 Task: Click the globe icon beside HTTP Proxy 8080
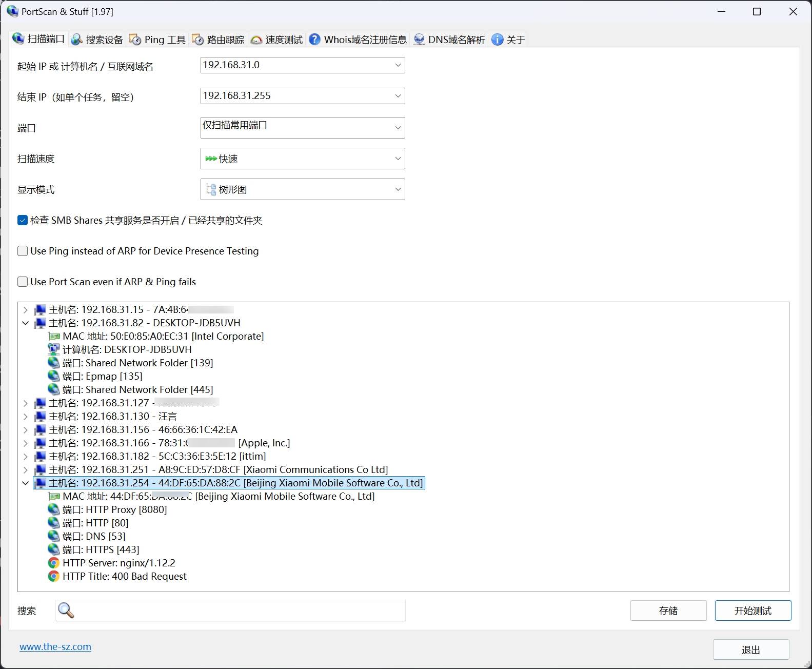click(53, 509)
